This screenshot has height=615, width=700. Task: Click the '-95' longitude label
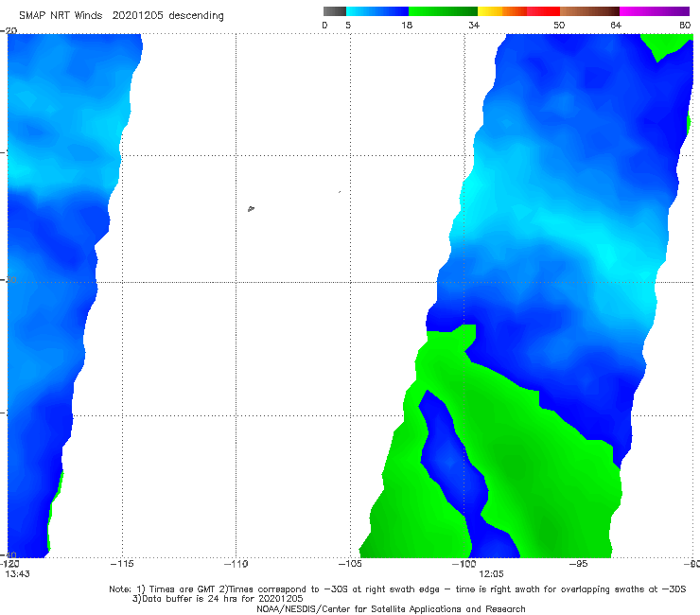pyautogui.click(x=578, y=564)
